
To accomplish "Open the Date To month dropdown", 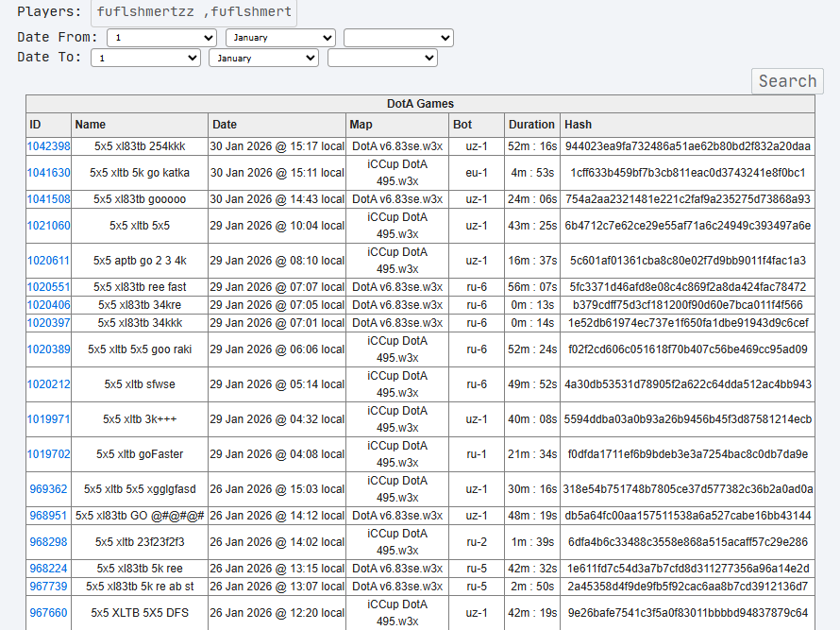I will pos(263,58).
